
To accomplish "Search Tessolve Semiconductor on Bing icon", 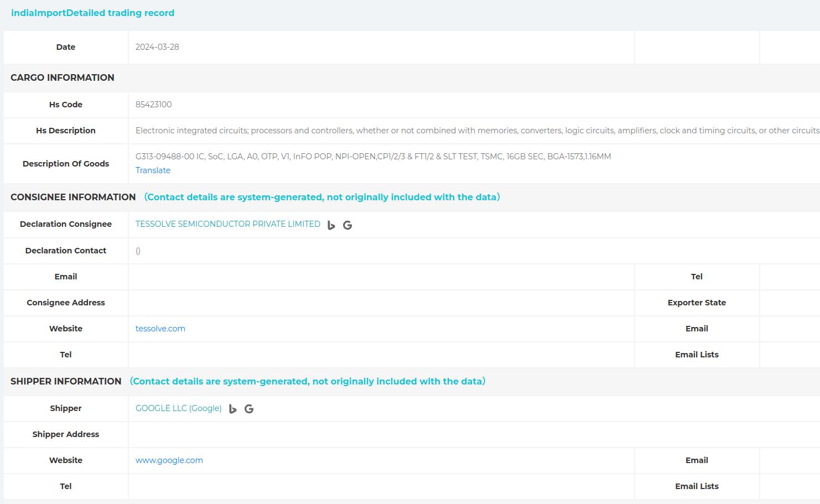I will (331, 225).
